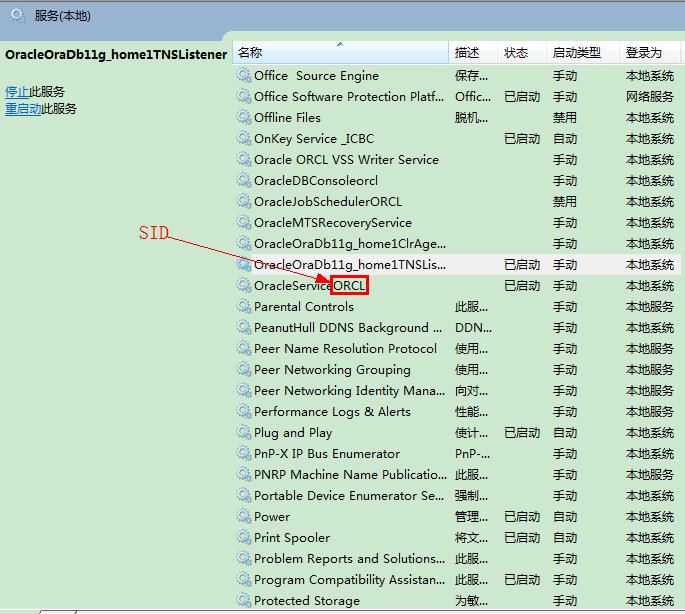Select OracleOraDb11g_home1ClrAge... service name

[350, 243]
